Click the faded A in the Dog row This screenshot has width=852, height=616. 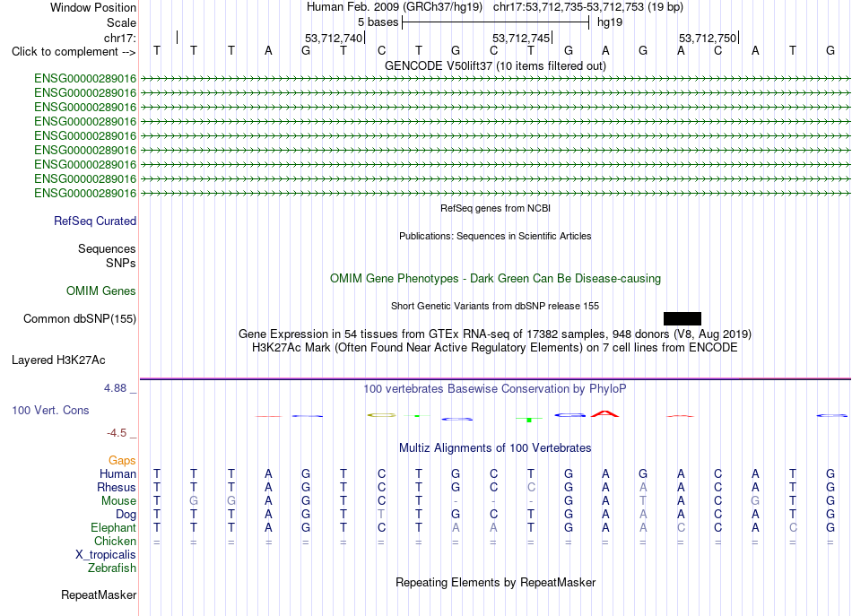(x=643, y=515)
